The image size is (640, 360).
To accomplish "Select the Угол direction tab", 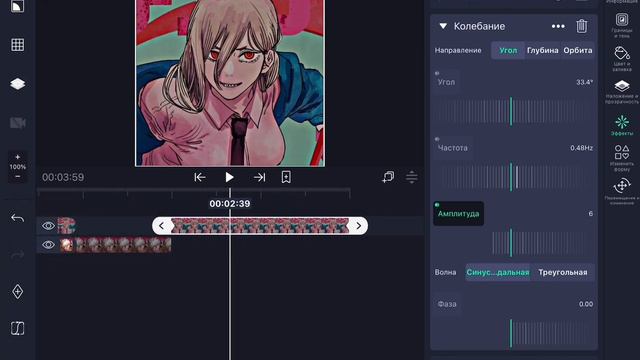I will [x=508, y=50].
